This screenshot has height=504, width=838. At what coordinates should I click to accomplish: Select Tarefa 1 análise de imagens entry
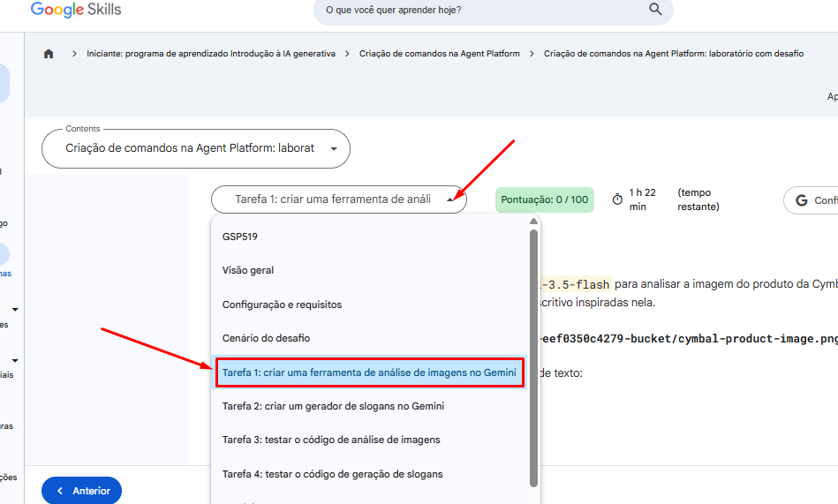(x=370, y=372)
